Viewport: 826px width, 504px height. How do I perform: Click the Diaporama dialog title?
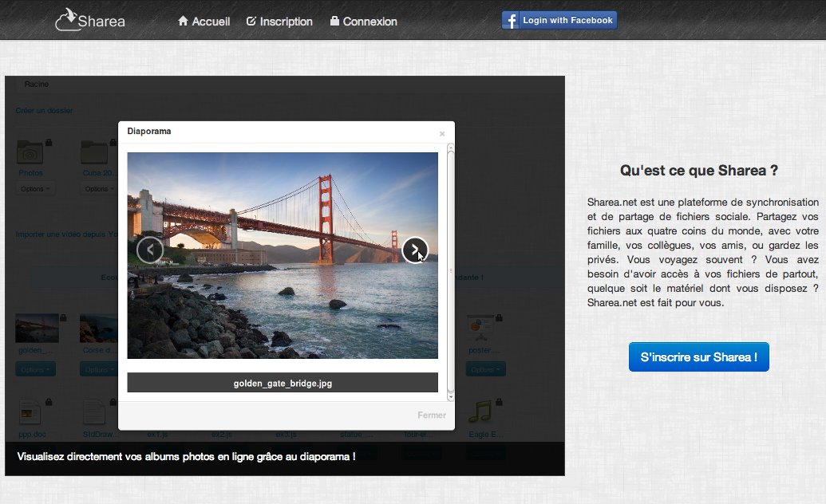pyautogui.click(x=149, y=131)
